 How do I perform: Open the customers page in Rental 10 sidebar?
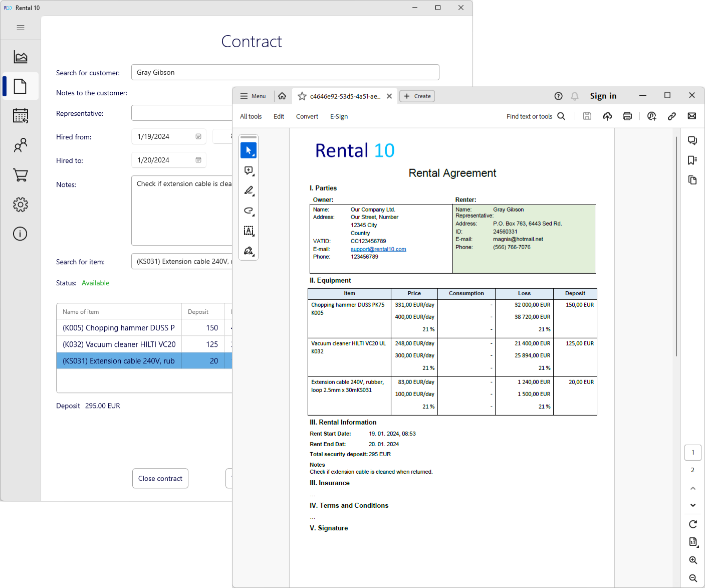tap(21, 145)
